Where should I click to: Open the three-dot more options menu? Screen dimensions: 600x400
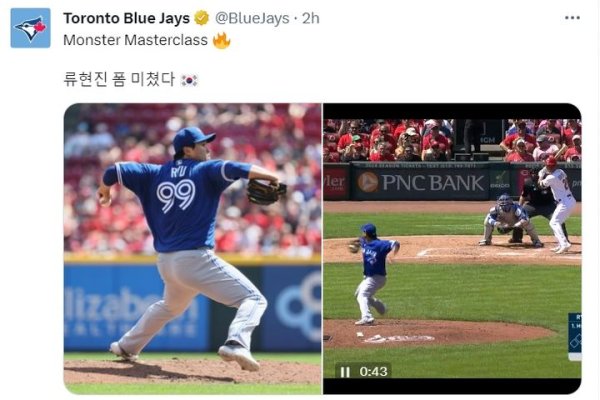572,18
